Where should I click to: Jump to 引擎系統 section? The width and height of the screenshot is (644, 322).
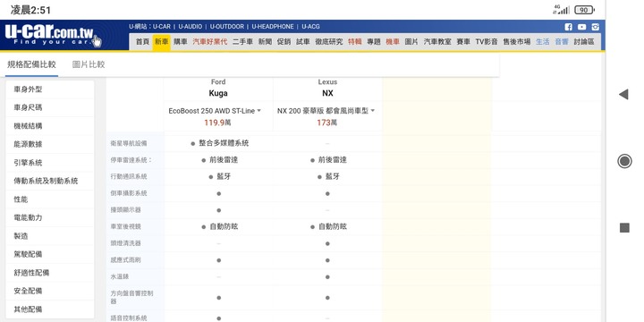click(50, 163)
